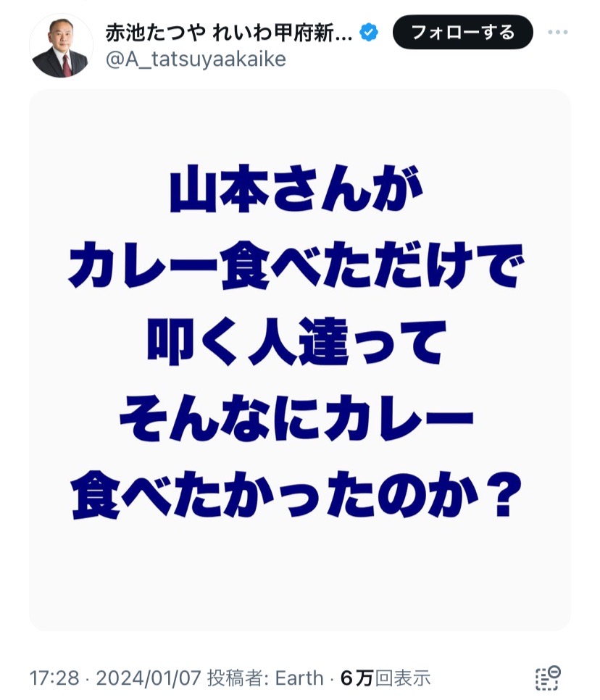600x700 pixels.
Task: Tap the blank area of the image card below 食べたかったのか？
Action: 299,576
